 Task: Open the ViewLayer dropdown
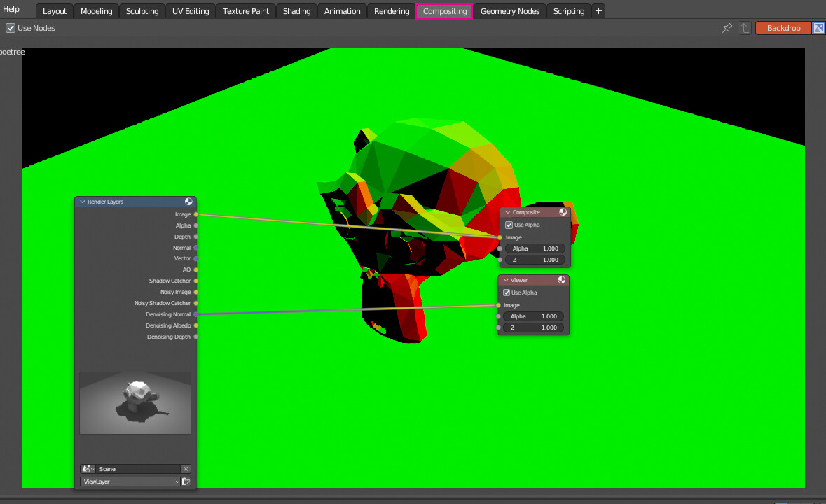point(130,482)
